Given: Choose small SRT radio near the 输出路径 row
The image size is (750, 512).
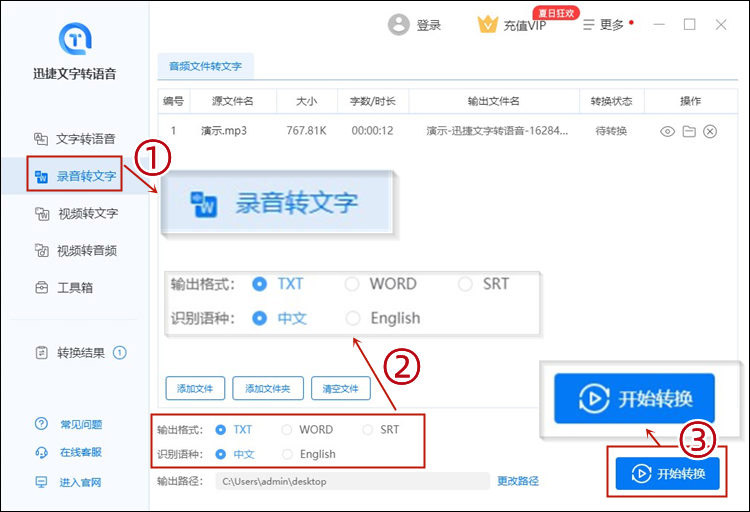Looking at the screenshot, I should 367,430.
